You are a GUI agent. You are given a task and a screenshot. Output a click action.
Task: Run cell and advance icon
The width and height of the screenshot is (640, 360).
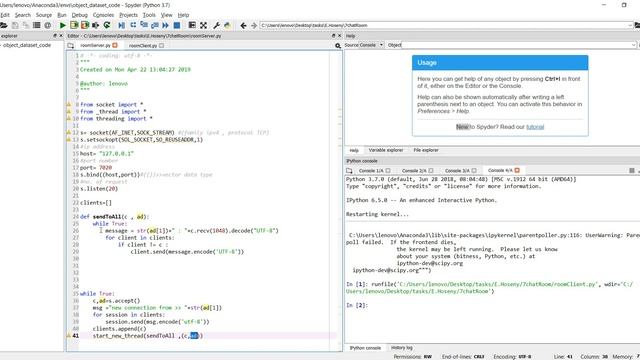84,25
